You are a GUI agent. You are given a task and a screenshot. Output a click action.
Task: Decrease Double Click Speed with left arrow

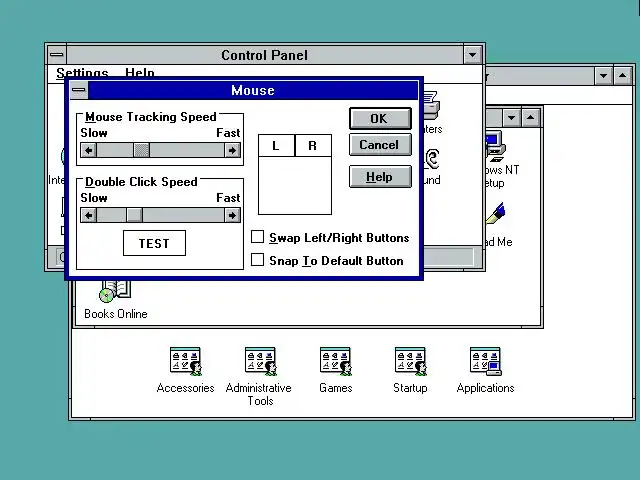89,215
